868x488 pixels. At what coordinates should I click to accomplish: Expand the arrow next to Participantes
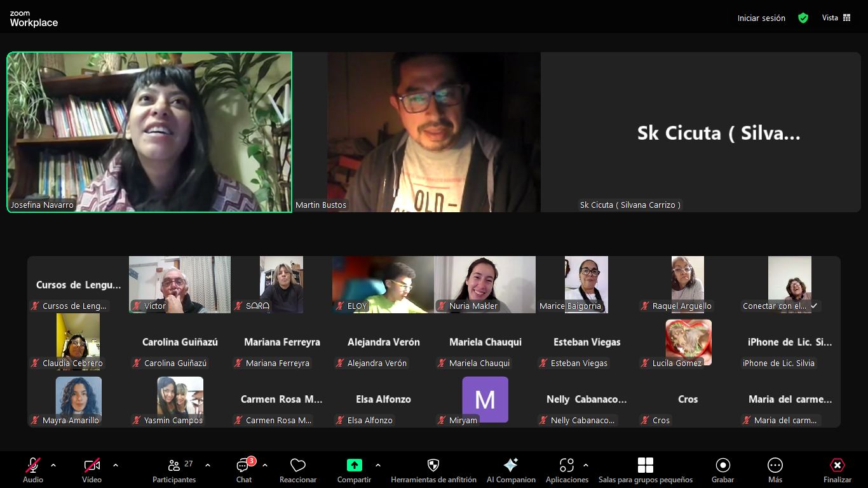coord(208,465)
